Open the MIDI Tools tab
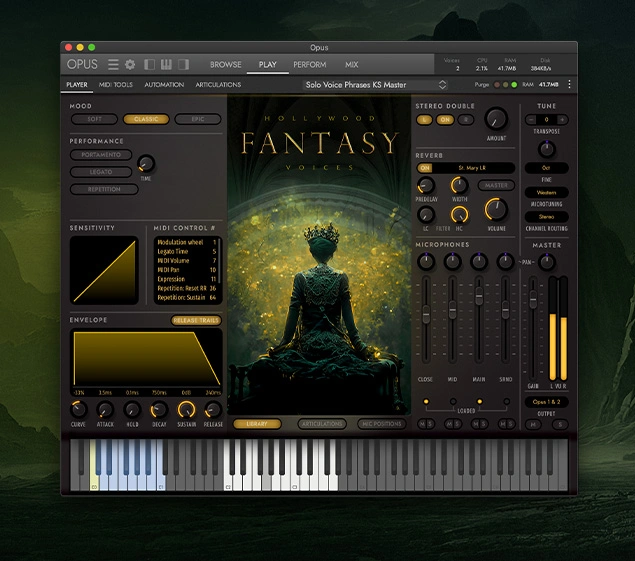 pyautogui.click(x=116, y=85)
